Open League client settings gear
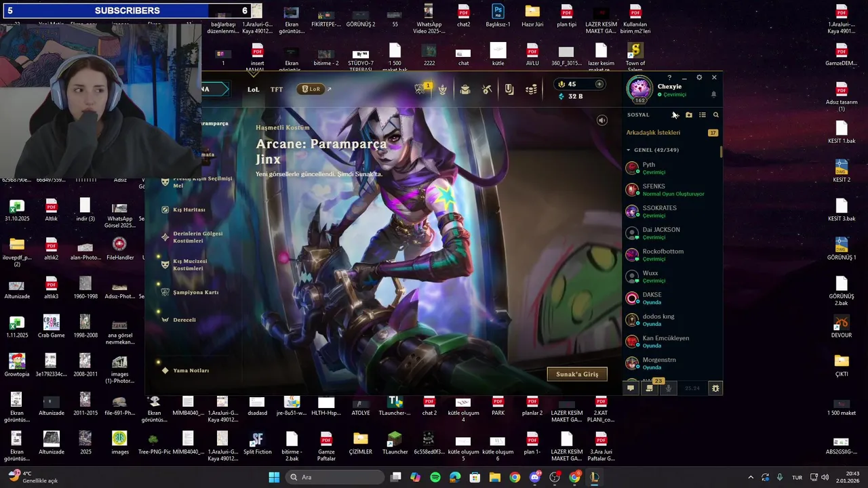 [699, 77]
